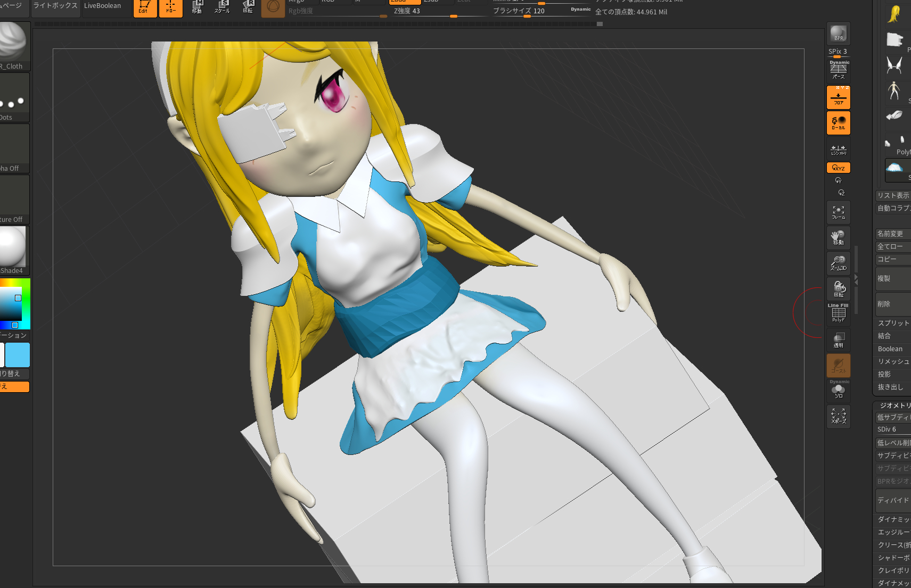Click the Frame (フレーム) view icon
911x588 pixels.
839,212
